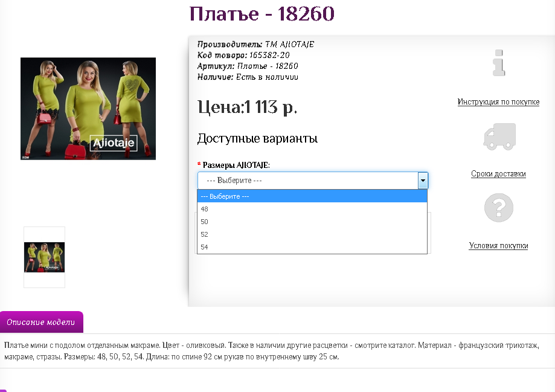555x392 pixels.
Task: Choose size 52 in the dropdown
Action: [x=312, y=234]
